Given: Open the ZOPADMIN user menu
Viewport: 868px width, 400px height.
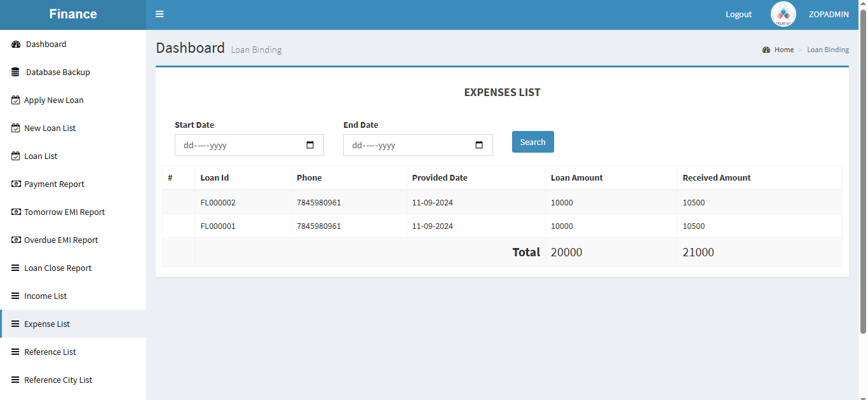Looking at the screenshot, I should pos(829,15).
